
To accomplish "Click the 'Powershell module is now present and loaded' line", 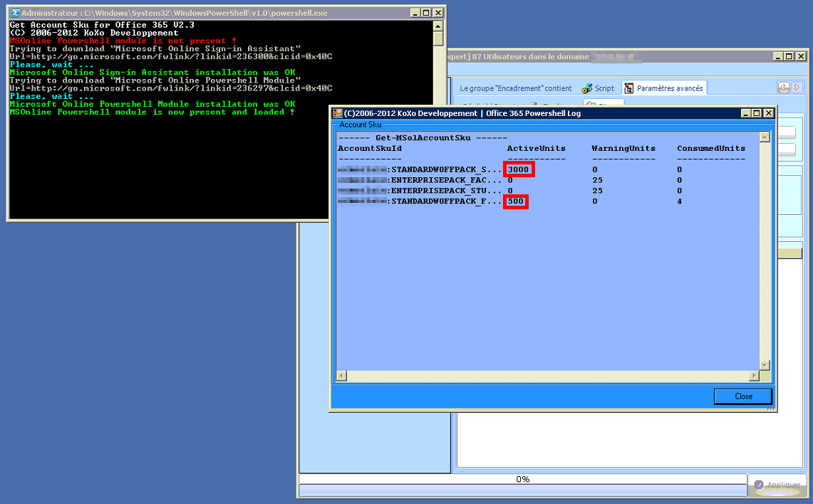I will 152,112.
